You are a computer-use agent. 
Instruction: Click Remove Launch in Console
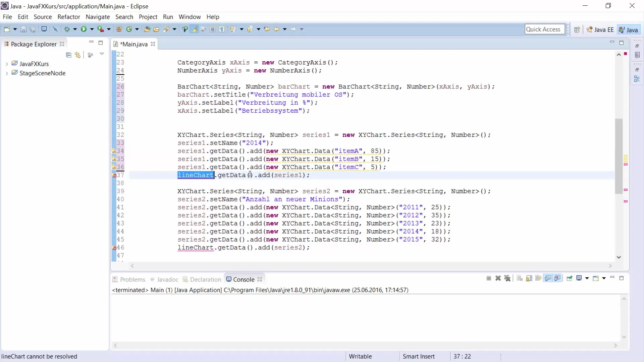498,278
